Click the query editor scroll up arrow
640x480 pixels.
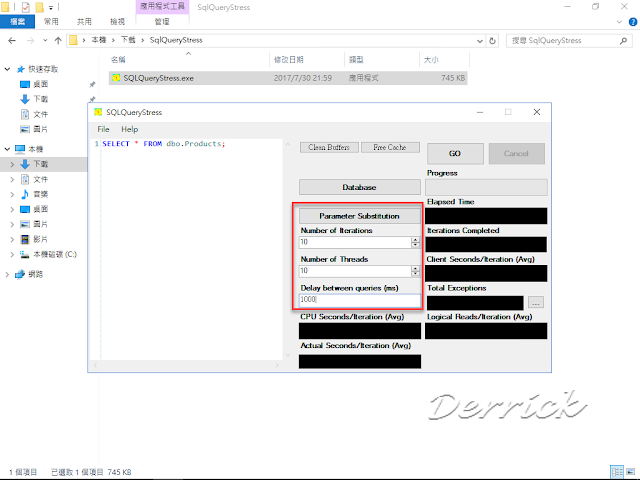[x=288, y=144]
